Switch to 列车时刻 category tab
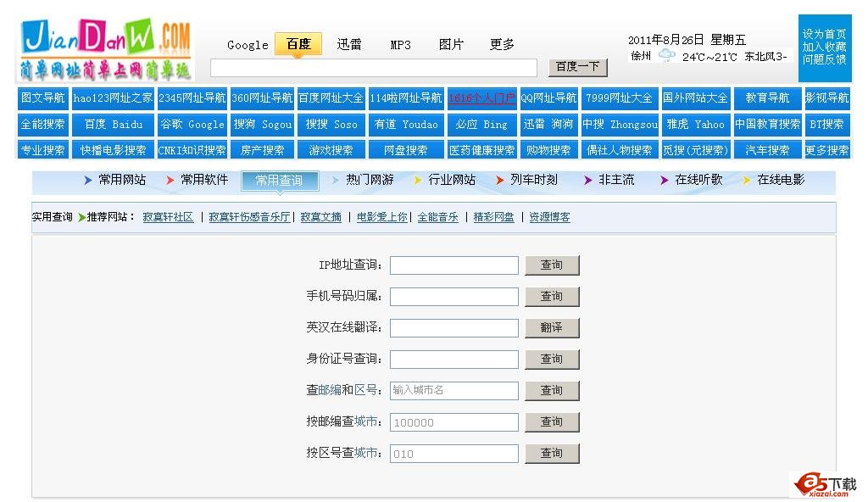868x502 pixels. click(534, 180)
